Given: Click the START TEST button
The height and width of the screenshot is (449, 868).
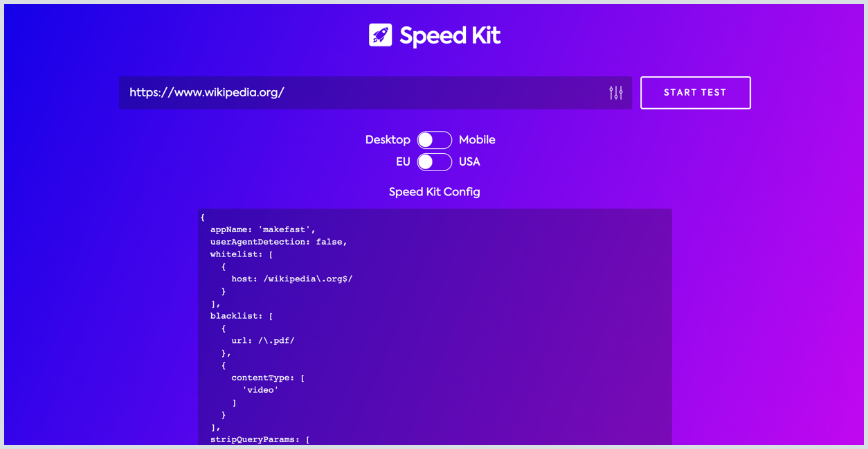Looking at the screenshot, I should (696, 93).
